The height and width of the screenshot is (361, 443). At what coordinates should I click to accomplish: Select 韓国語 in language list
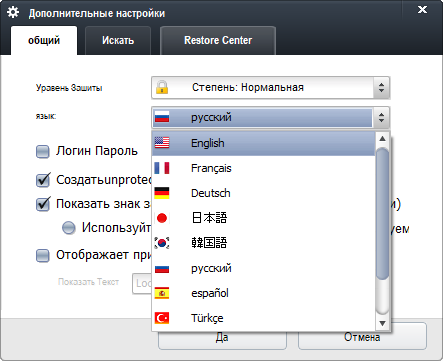264,243
